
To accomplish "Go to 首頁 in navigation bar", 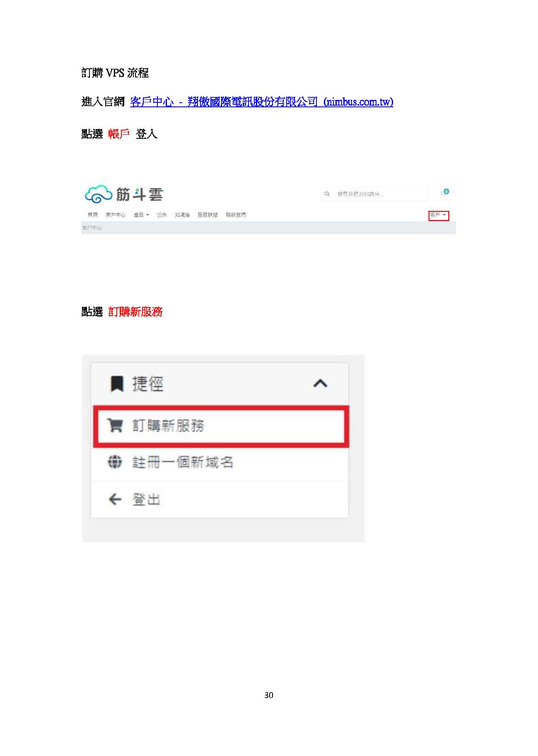I will pos(93,215).
